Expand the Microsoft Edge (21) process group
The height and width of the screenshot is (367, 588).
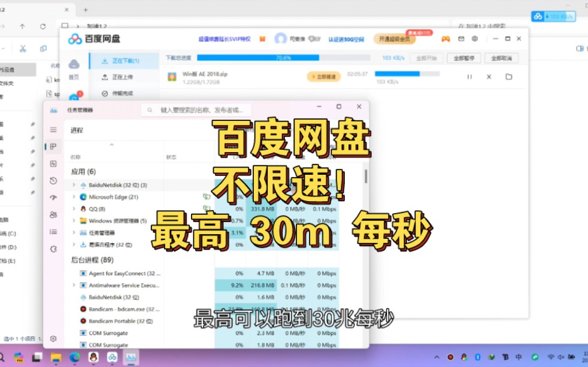[74, 197]
